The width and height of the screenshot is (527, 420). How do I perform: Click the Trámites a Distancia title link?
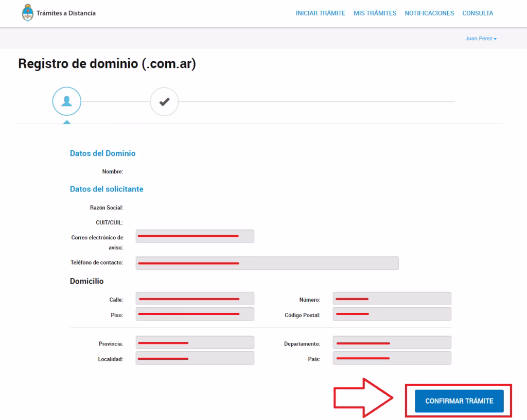click(66, 13)
